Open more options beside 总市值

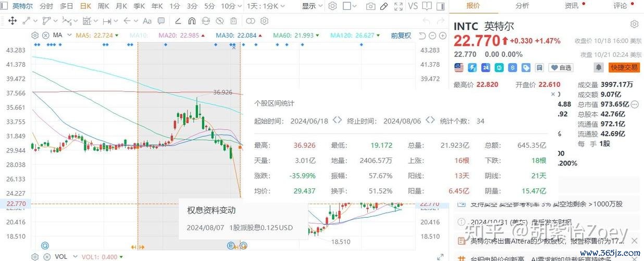635,104
